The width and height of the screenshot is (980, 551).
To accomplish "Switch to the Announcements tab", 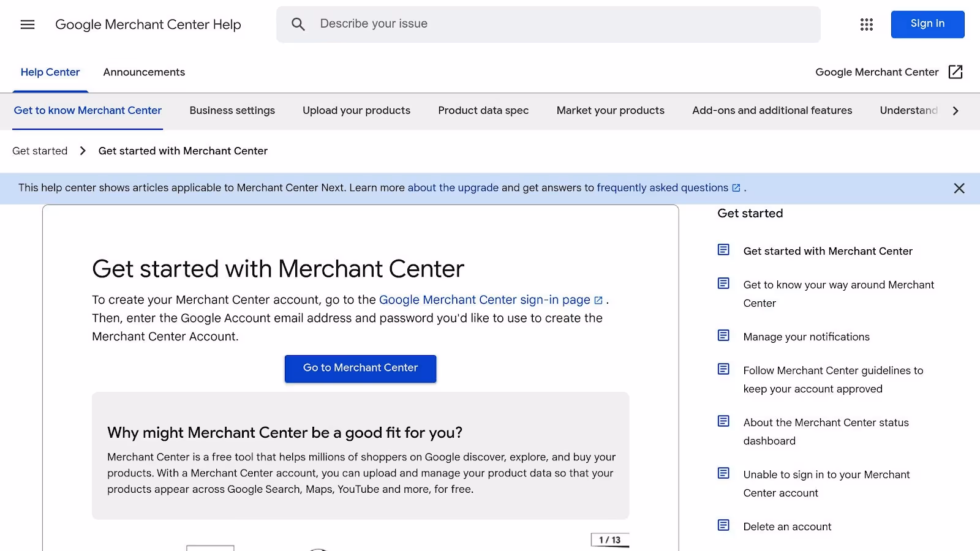I will [x=144, y=72].
